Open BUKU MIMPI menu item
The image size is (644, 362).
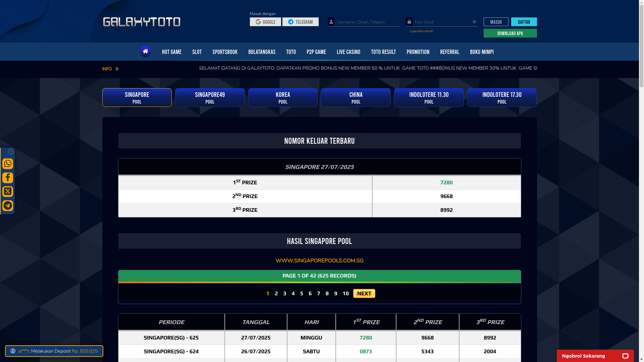tap(482, 52)
